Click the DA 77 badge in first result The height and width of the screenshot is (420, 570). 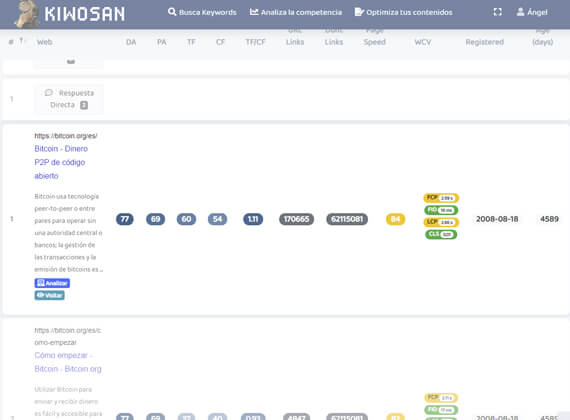[125, 219]
